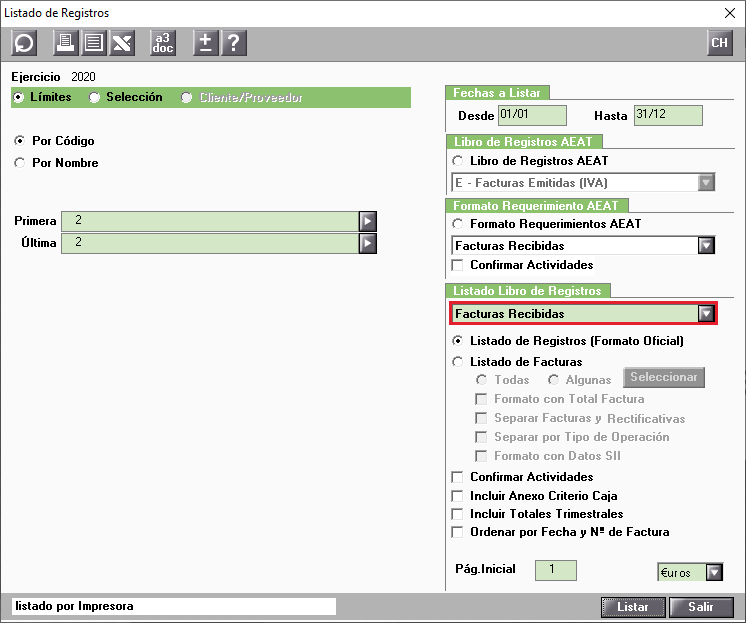Select the Selección radio option
Screen dimensions: 746x623
point(94,98)
